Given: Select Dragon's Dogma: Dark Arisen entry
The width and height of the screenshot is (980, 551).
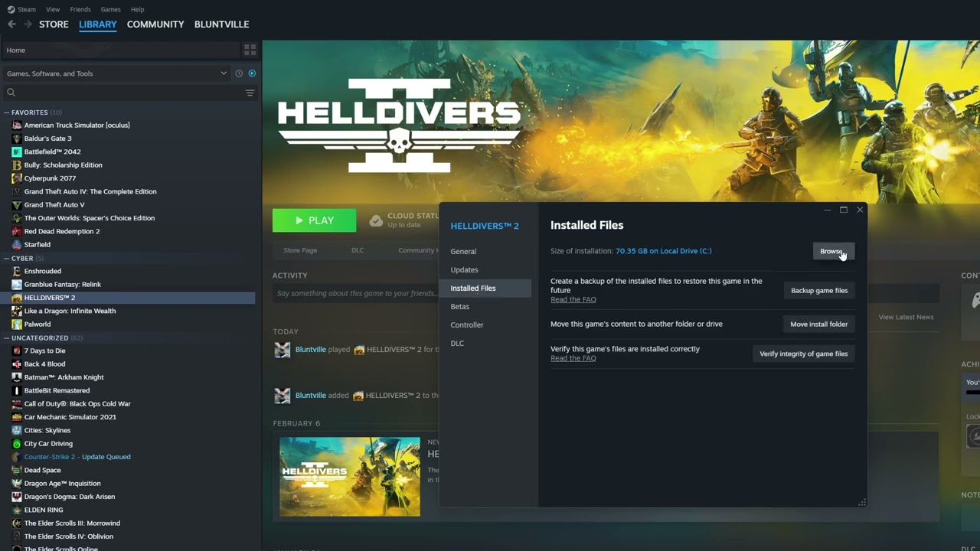Looking at the screenshot, I should [x=70, y=497].
